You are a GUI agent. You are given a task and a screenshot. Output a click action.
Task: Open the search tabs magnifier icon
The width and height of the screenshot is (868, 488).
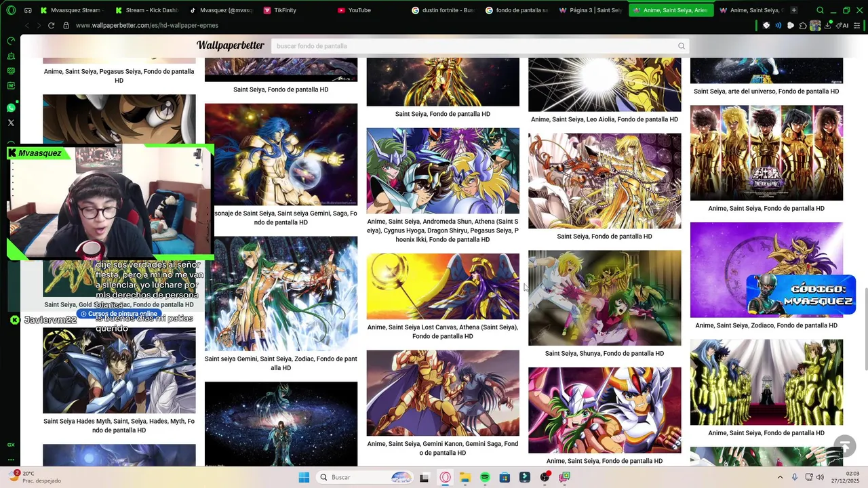(x=821, y=10)
